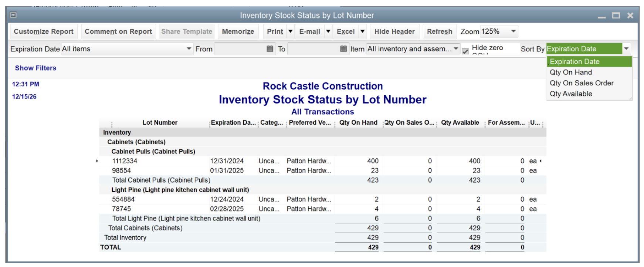Maximize the Inventory Stock Status window

pos(616,16)
